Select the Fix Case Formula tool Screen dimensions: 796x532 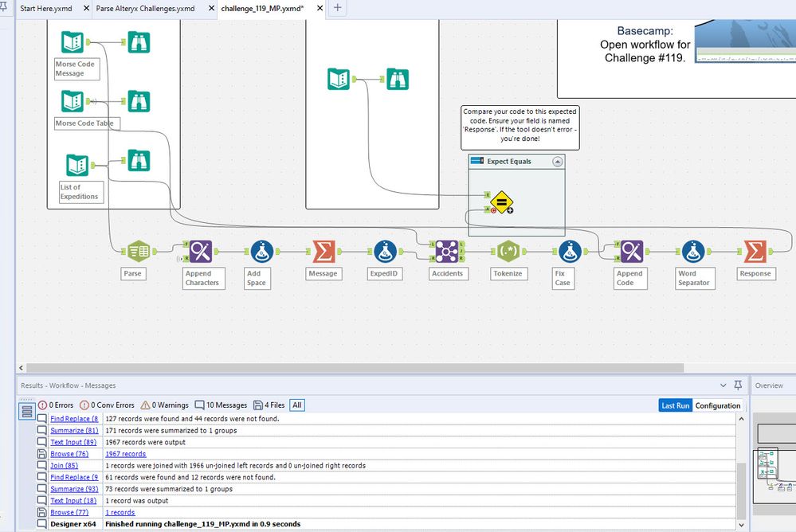pos(570,252)
